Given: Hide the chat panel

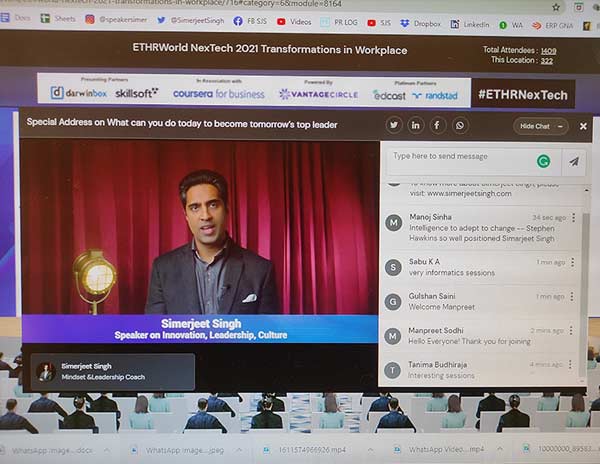Looking at the screenshot, I should click(x=541, y=126).
